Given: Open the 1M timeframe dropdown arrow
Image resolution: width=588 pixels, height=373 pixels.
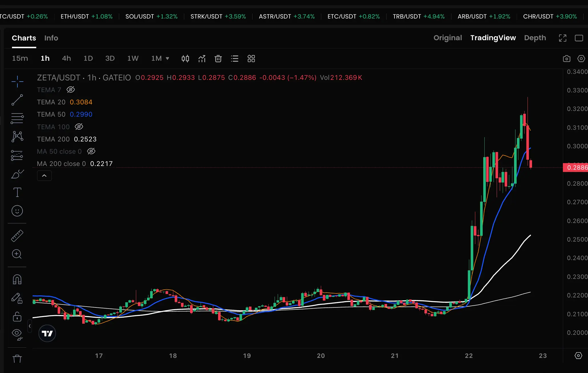Looking at the screenshot, I should pos(168,58).
